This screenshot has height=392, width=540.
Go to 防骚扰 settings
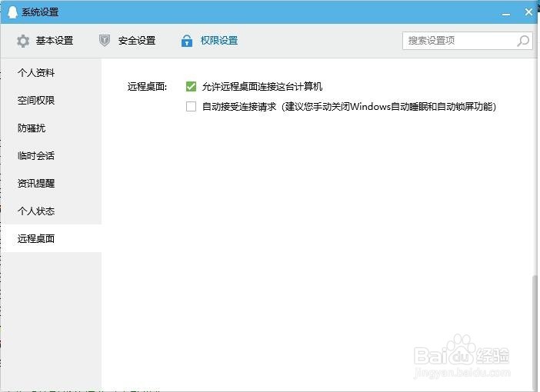51,128
